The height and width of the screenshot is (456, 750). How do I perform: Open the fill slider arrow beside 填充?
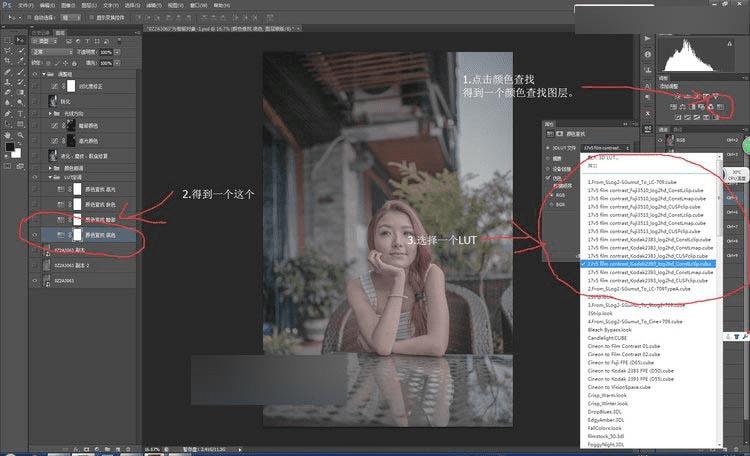pos(117,63)
